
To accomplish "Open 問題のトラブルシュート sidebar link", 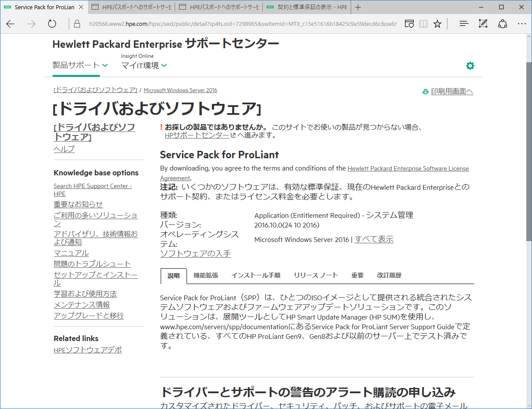I will [92, 264].
